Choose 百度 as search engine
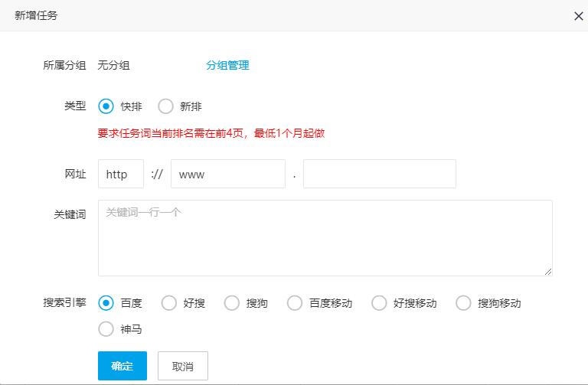588x385 pixels. pyautogui.click(x=106, y=303)
